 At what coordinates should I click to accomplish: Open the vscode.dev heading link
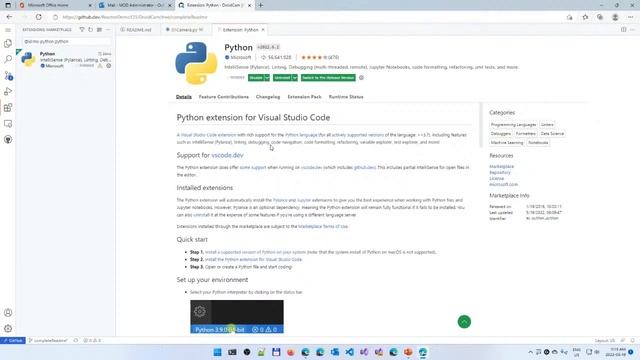(x=227, y=155)
